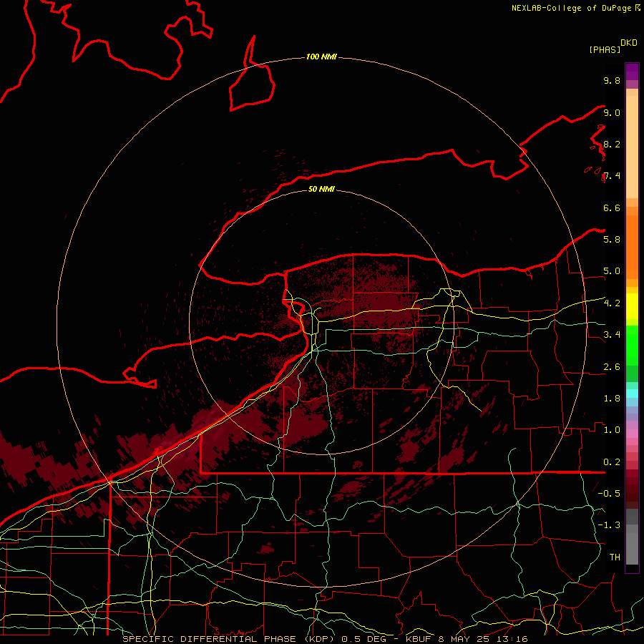Viewport: 644px width, 644px height.
Task: Click the 100 NMI range ring label
Action: [x=321, y=57]
